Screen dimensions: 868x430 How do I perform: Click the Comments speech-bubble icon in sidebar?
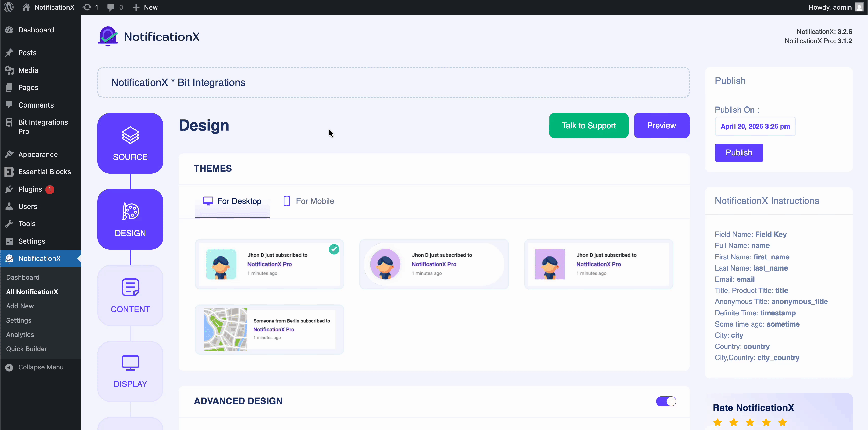click(9, 105)
